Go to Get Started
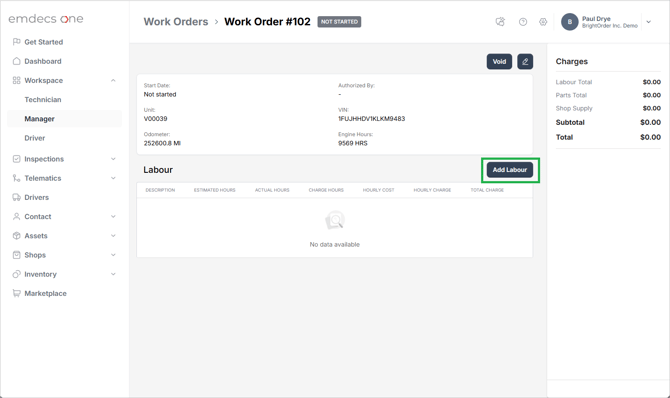 [44, 42]
